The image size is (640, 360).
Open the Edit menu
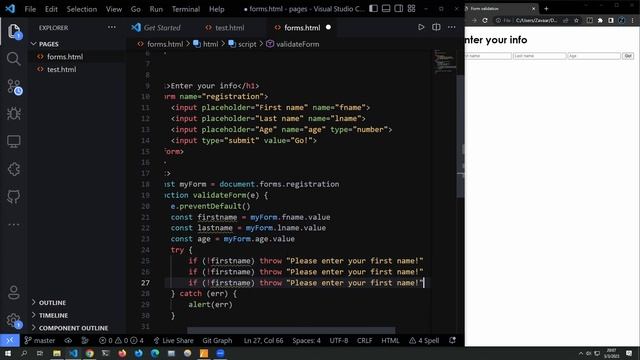tap(51, 9)
